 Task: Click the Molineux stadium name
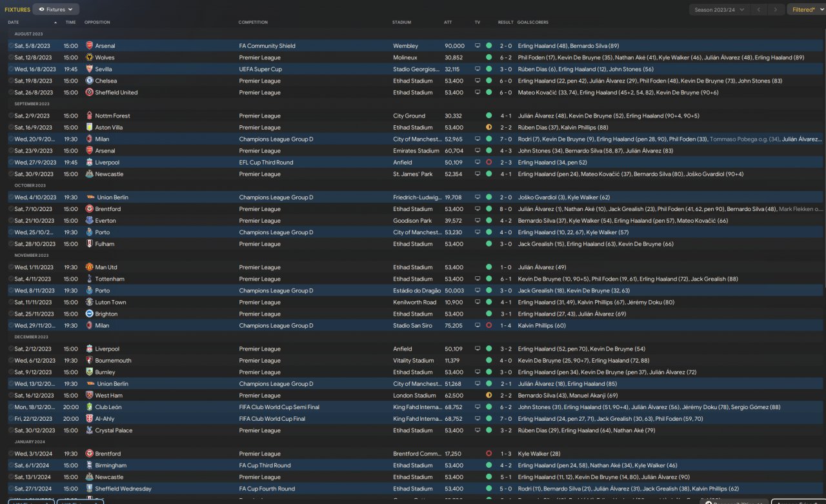click(405, 57)
